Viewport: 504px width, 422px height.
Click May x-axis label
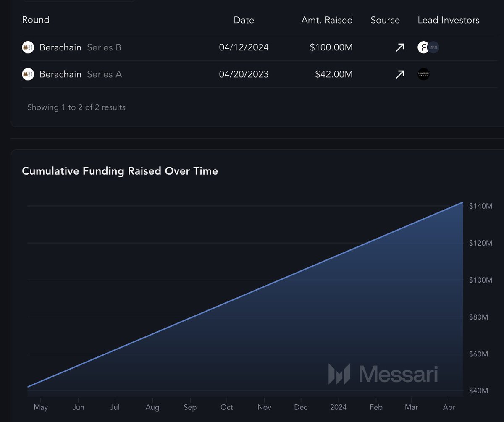click(x=41, y=407)
